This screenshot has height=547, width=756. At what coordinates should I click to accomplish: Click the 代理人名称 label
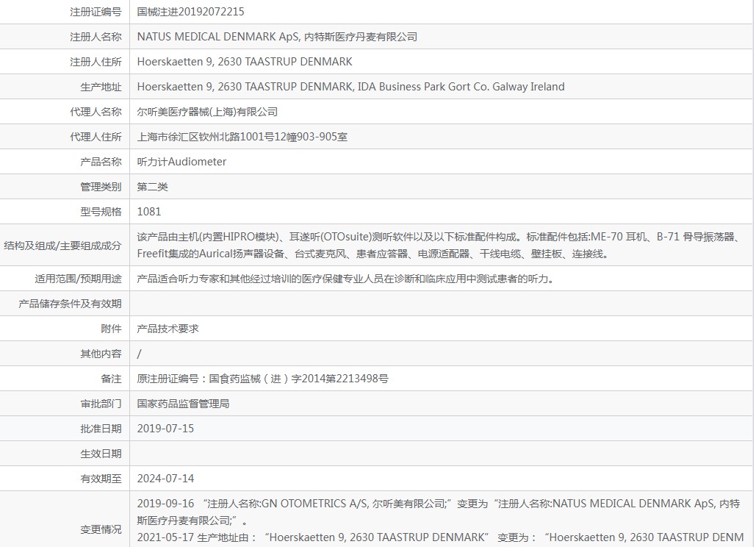click(x=96, y=112)
